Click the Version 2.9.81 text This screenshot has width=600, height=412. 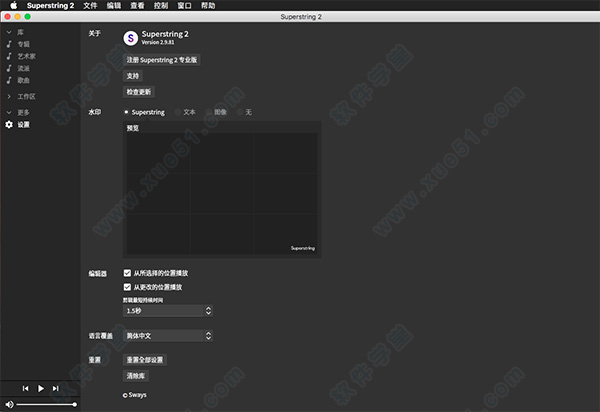click(158, 42)
